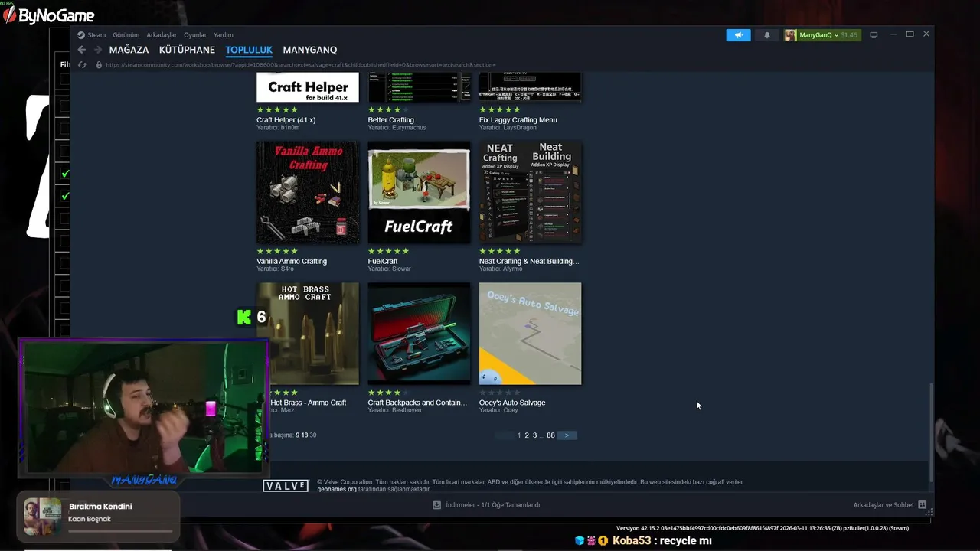Image resolution: width=980 pixels, height=551 pixels.
Task: Open the Yardım menu
Action: pyautogui.click(x=224, y=34)
